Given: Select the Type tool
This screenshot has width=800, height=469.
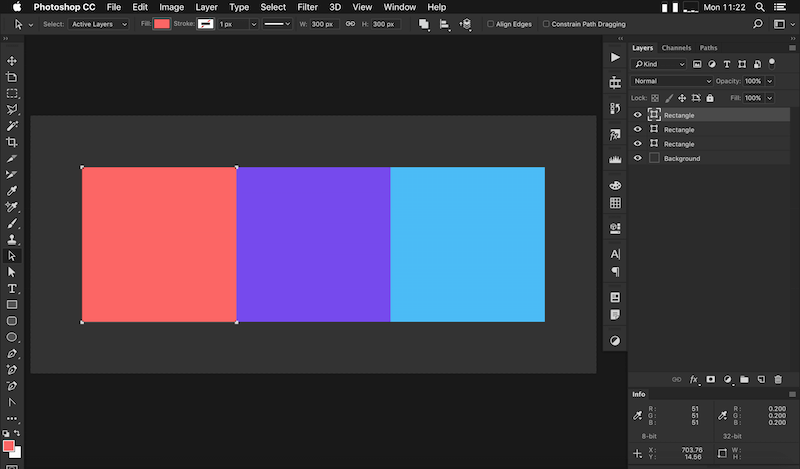Looking at the screenshot, I should [x=12, y=288].
